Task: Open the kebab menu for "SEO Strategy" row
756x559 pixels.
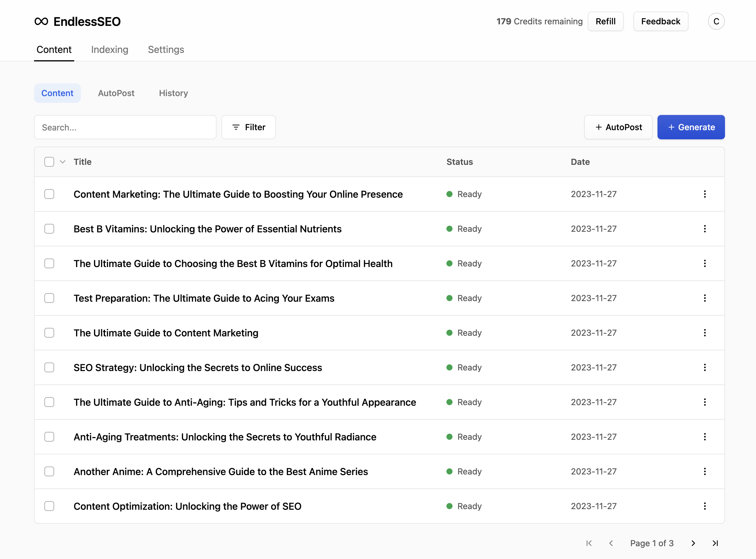Action: point(705,367)
